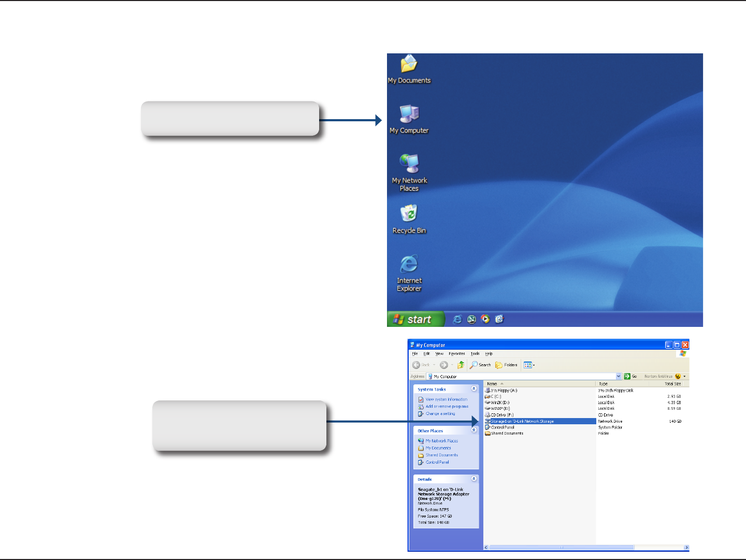This screenshot has width=746, height=560.
Task: Click the "2.93 GB" total size value
Action: tap(674, 397)
